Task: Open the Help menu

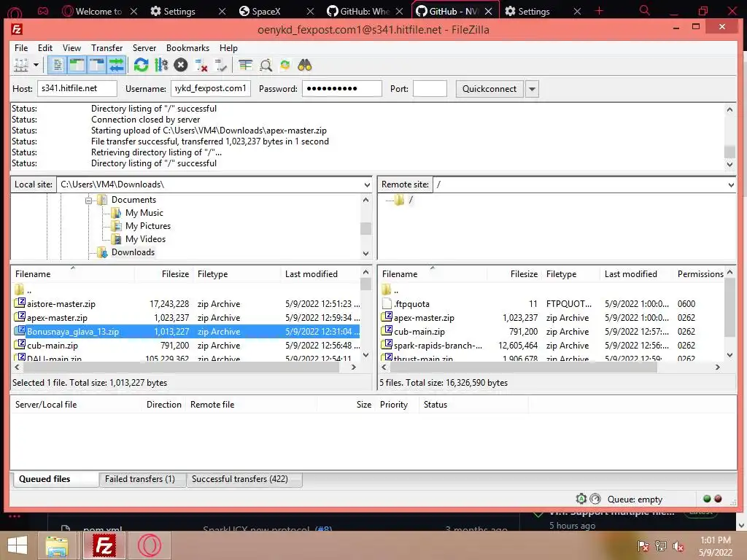Action: coord(228,48)
